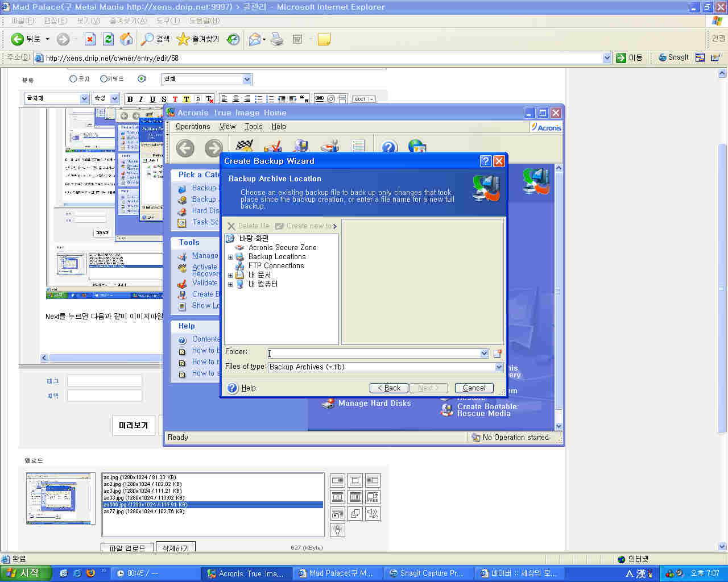Open the 글자체 font dropdown
Screen dimensions: 728x582
click(56, 98)
